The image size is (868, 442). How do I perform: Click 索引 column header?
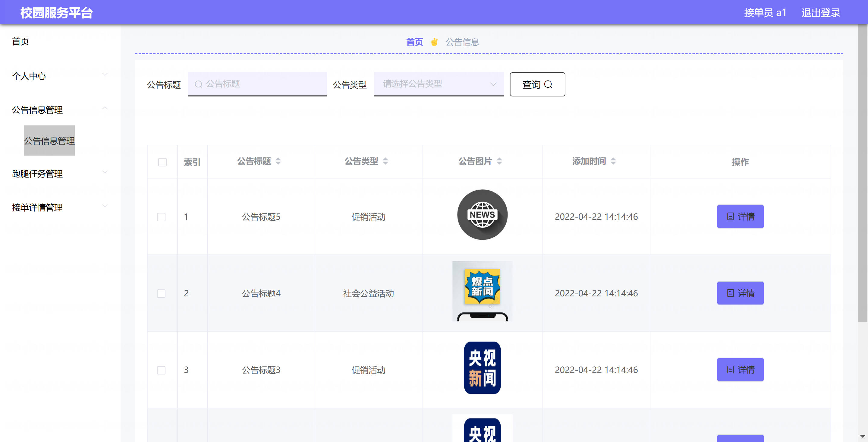click(x=192, y=162)
